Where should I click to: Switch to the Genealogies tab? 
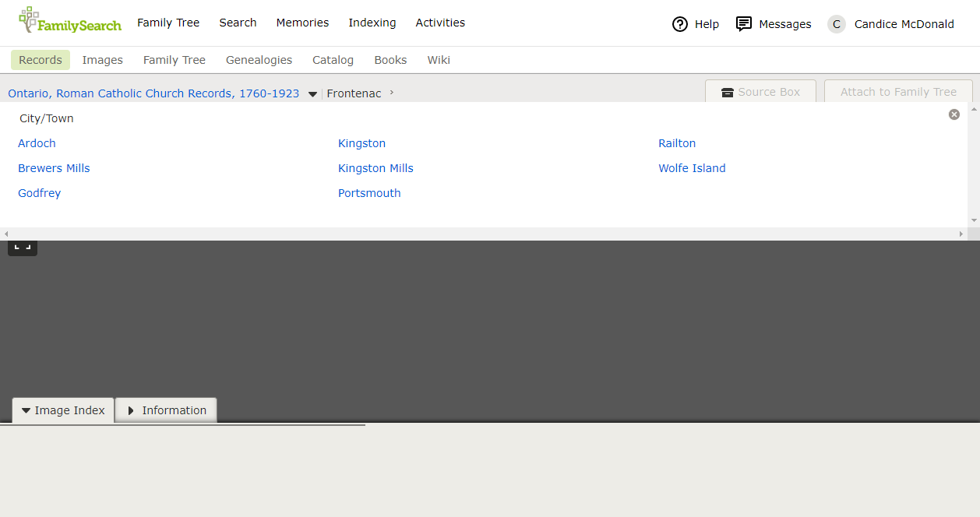coord(259,60)
